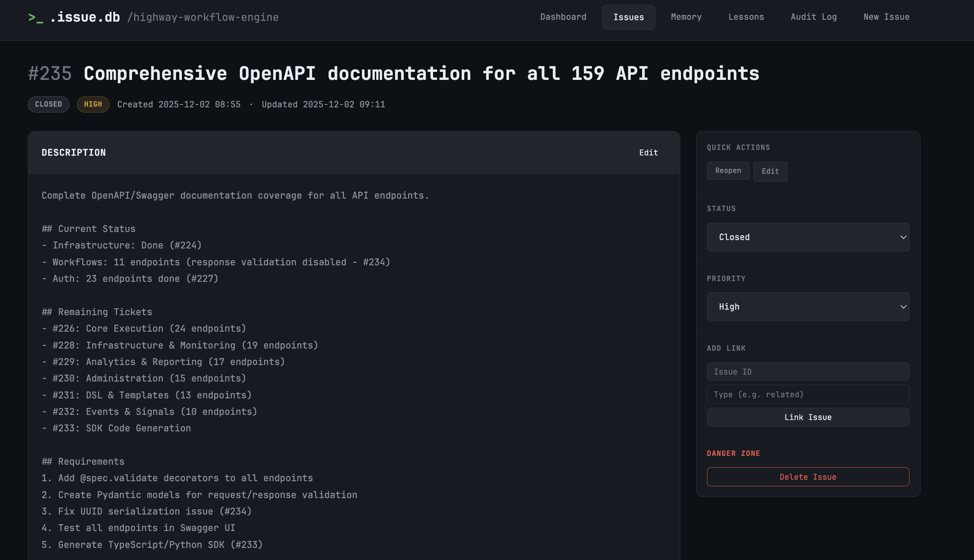Screen dimensions: 974x560
Task: Go to the Dashboard tab
Action: [563, 17]
